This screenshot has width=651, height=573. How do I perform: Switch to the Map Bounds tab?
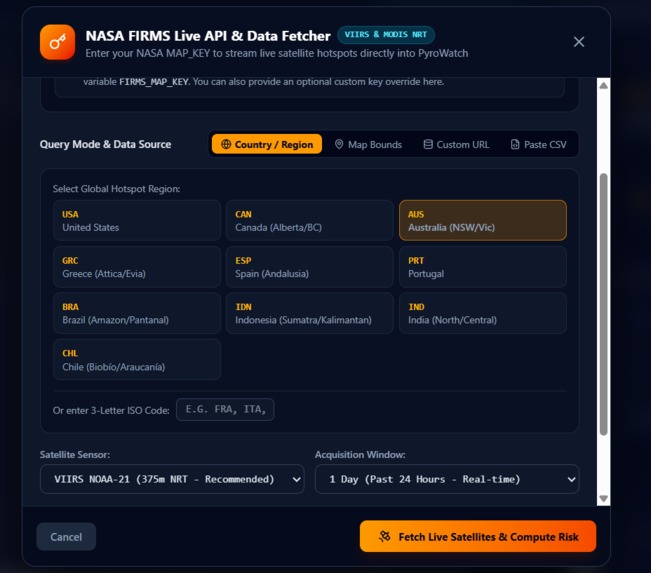click(x=368, y=144)
